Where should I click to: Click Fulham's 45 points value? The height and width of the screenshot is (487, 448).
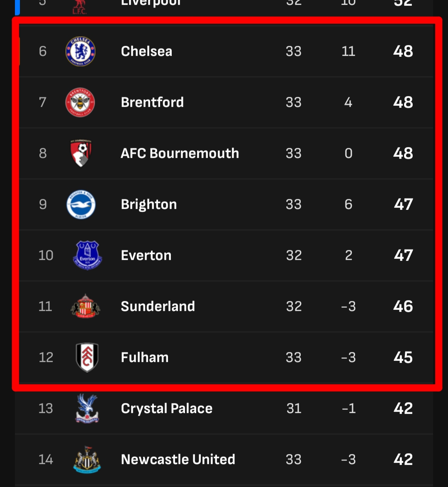click(x=403, y=358)
